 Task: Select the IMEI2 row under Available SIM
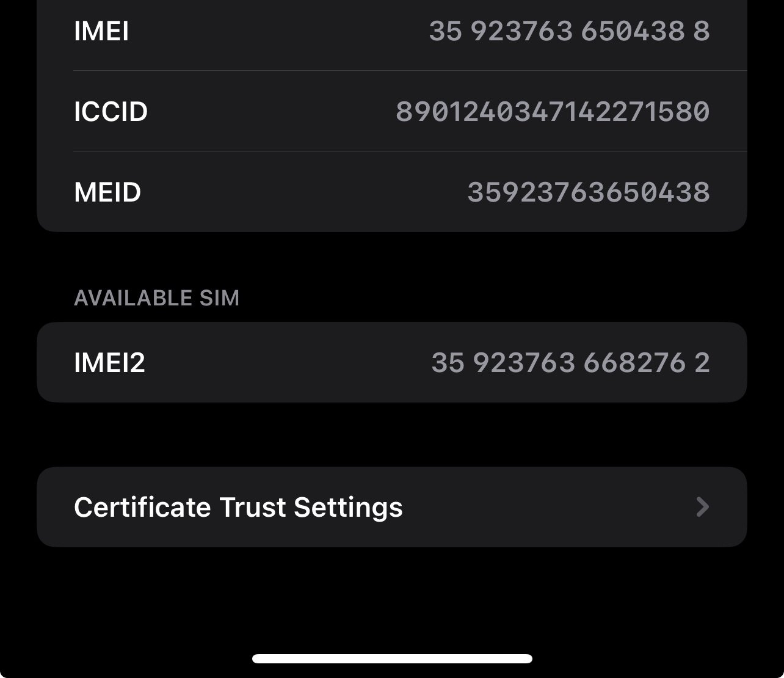391,362
